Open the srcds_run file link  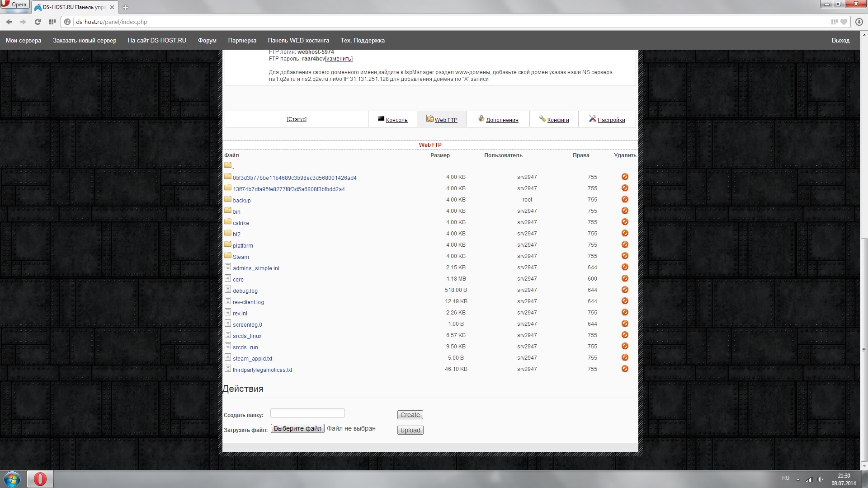(x=245, y=347)
